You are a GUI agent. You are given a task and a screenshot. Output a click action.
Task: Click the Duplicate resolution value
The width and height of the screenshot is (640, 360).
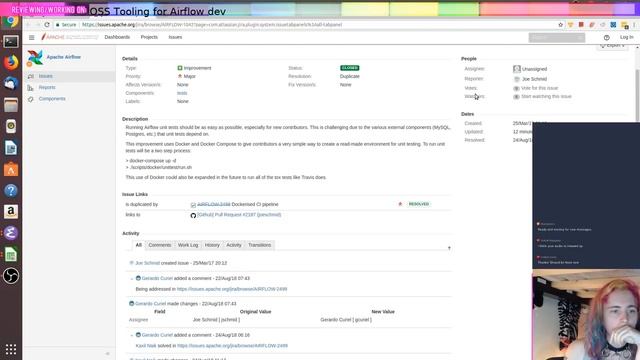pos(350,76)
